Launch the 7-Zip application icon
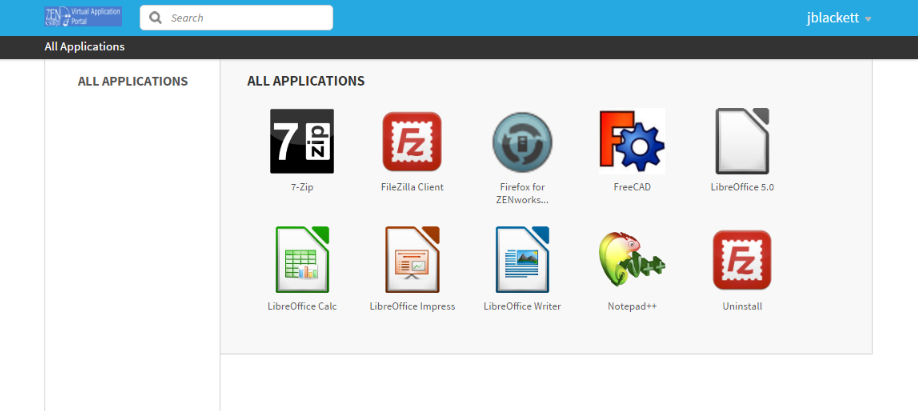The image size is (918, 411). (302, 141)
